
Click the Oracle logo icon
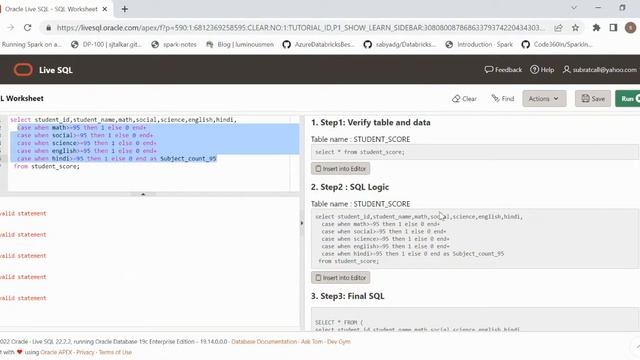coord(23,70)
